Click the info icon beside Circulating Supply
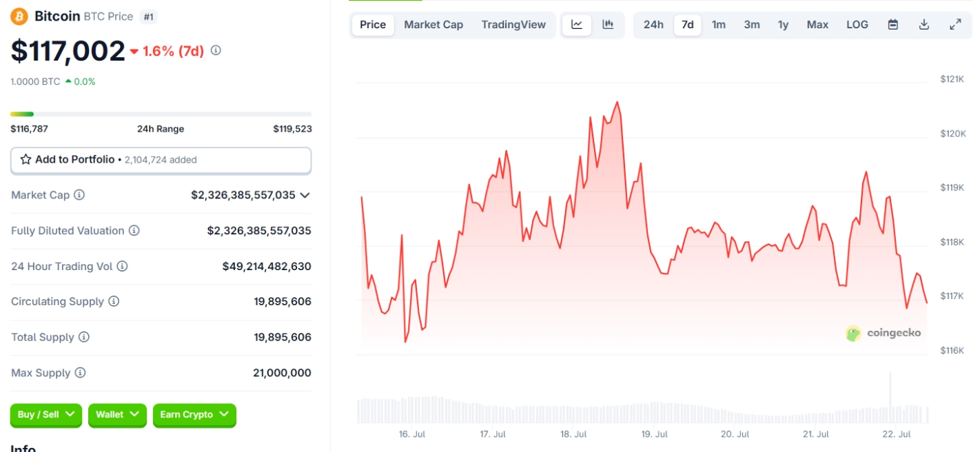 click(x=114, y=301)
